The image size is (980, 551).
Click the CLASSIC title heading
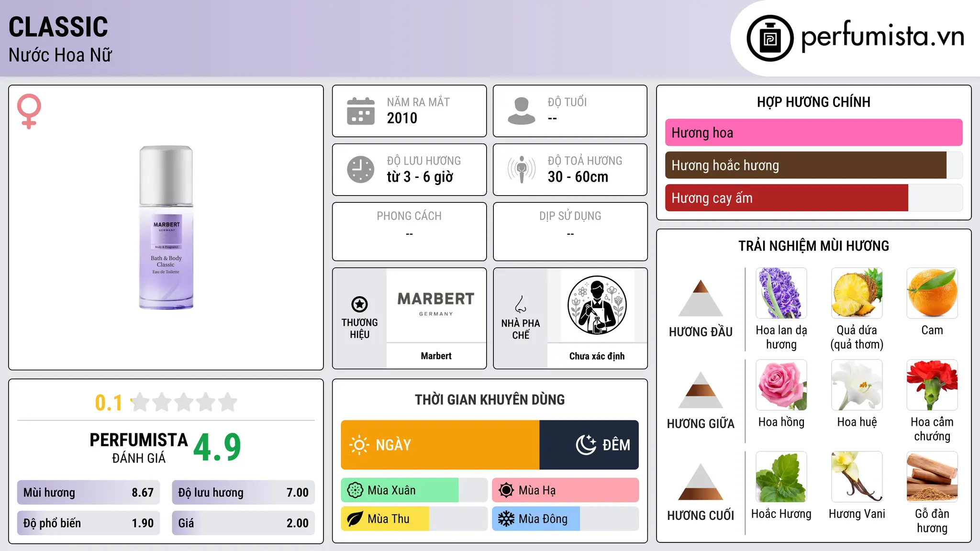click(x=58, y=27)
